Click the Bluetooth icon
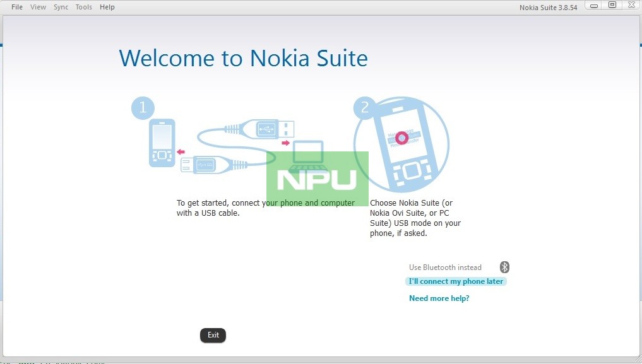 504,267
